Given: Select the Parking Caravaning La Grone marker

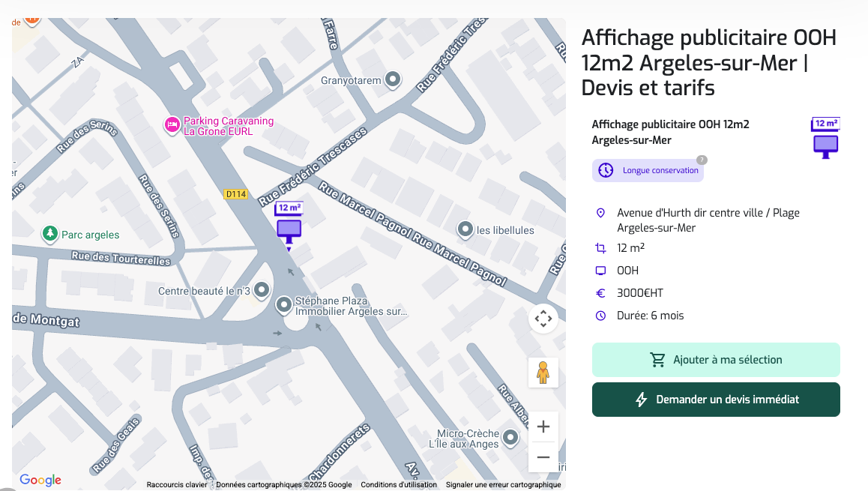Looking at the screenshot, I should click(x=172, y=125).
